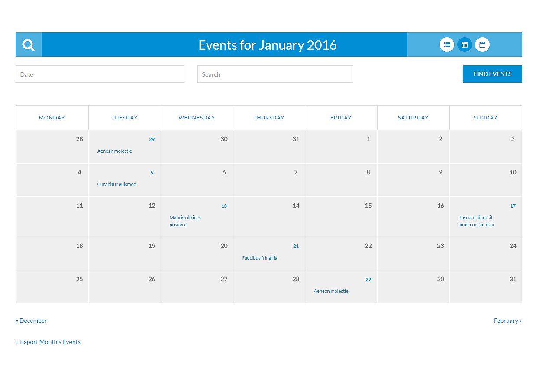Select day cell 9 on Saturday
Image resolution: width=540 pixels, height=392 pixels.
[413, 180]
